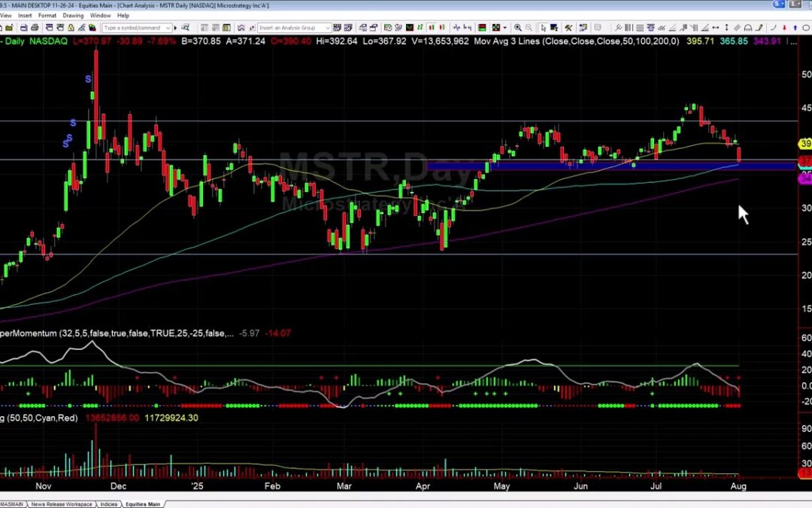Viewport: 812px width, 508px height.
Task: Select the candlestick chart type icon
Action: (432, 28)
